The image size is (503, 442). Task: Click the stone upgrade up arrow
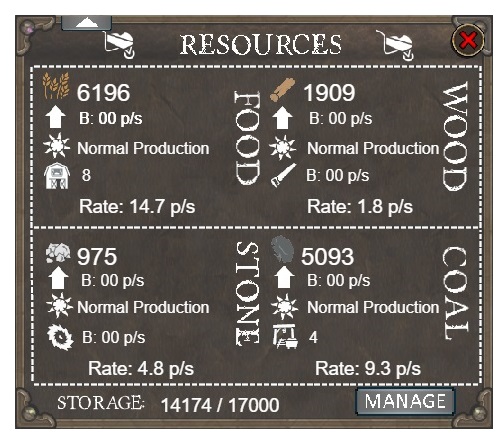(x=58, y=278)
